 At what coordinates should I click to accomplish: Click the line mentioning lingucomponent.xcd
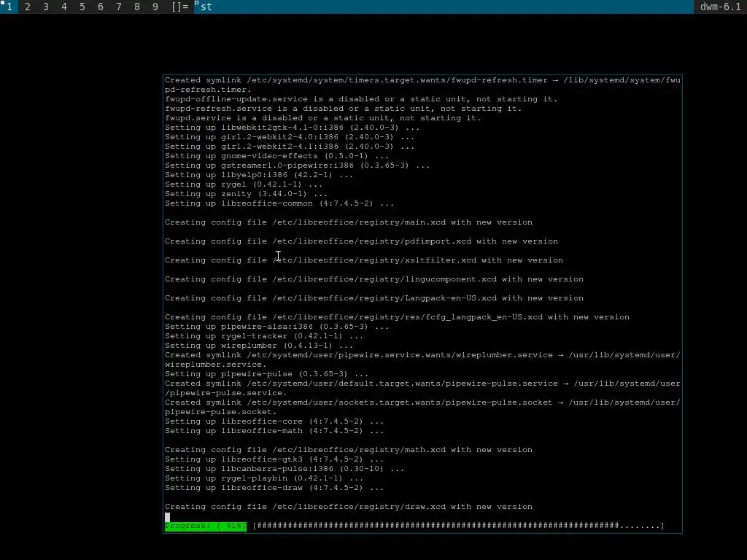tap(374, 279)
